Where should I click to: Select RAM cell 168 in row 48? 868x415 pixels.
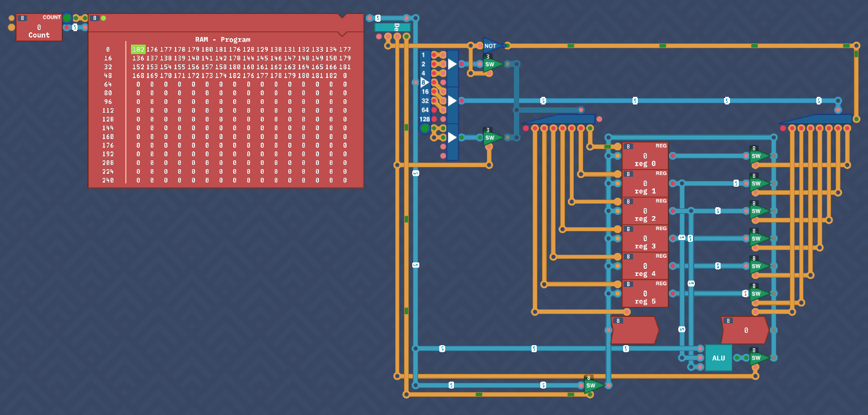click(x=138, y=76)
